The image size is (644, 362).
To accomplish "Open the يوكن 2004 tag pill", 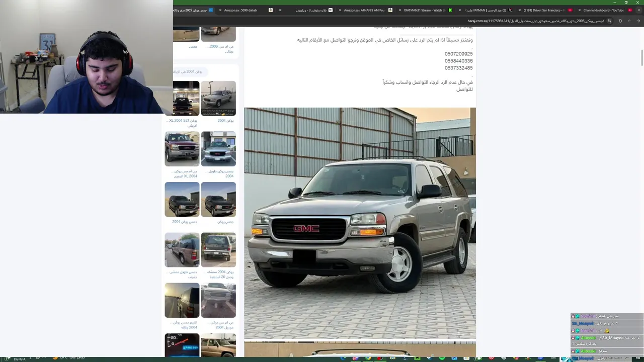I will tap(188, 71).
